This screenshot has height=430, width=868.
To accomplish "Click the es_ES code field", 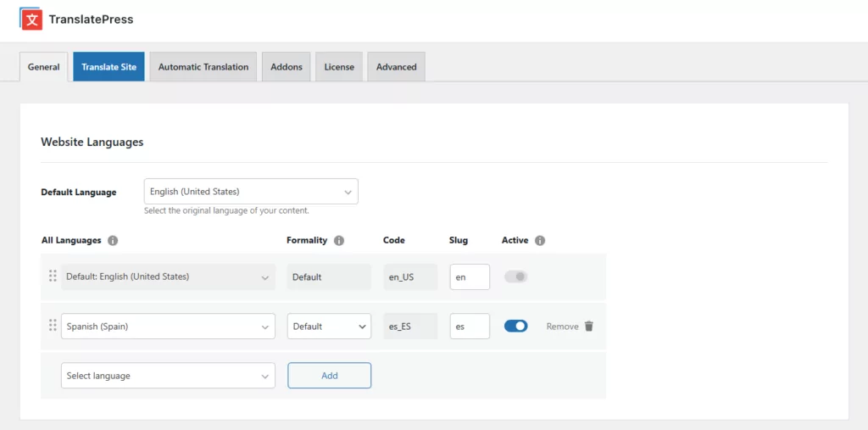I will coord(410,327).
